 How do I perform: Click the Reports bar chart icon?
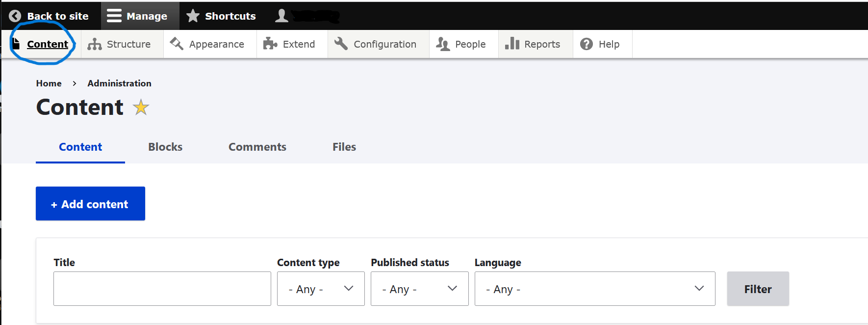[512, 44]
